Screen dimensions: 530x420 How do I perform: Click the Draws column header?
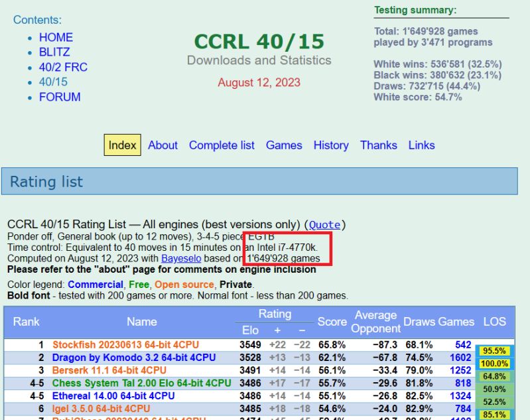pos(419,322)
